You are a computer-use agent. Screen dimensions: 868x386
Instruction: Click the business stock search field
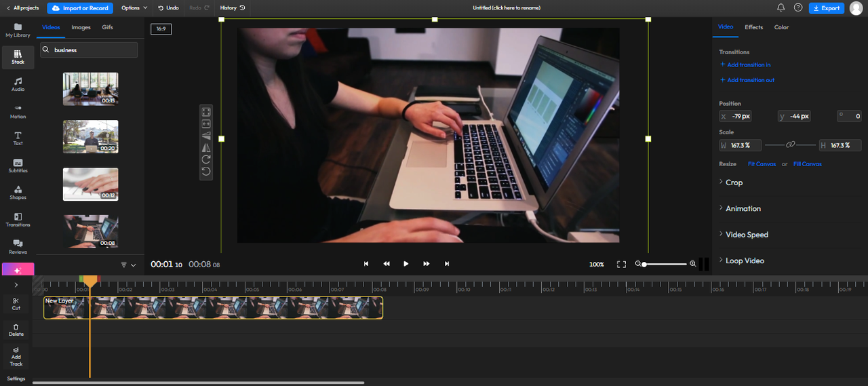[89, 50]
